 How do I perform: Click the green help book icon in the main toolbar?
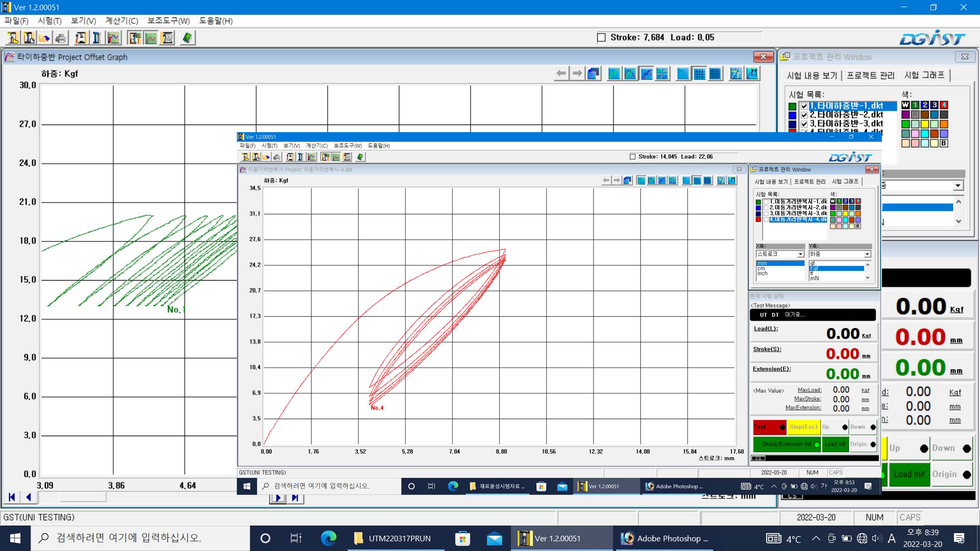pos(187,38)
